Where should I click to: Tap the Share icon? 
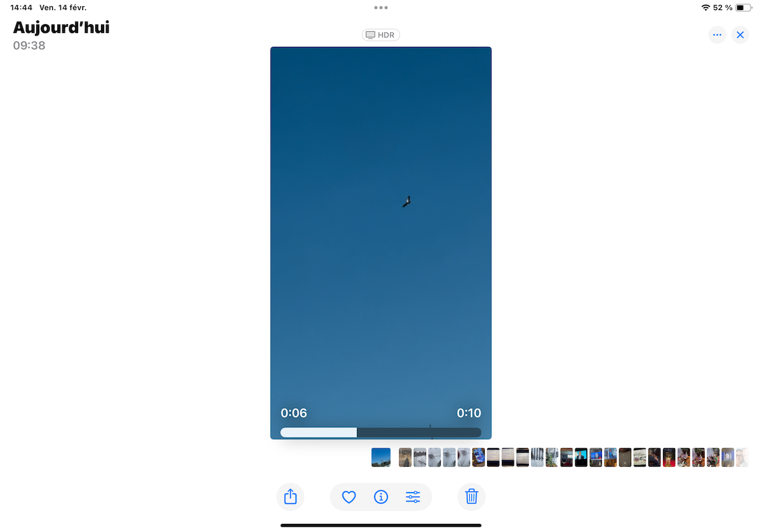coord(290,496)
